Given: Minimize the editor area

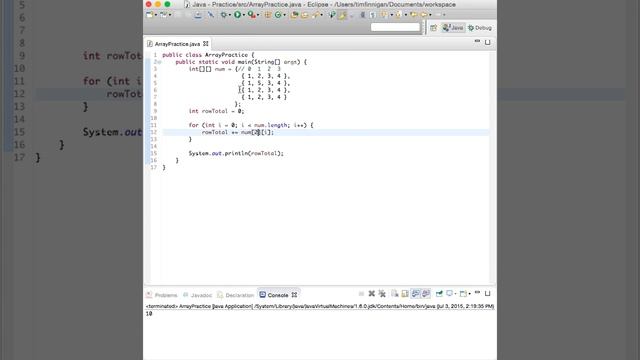Looking at the screenshot, I should click(477, 42).
